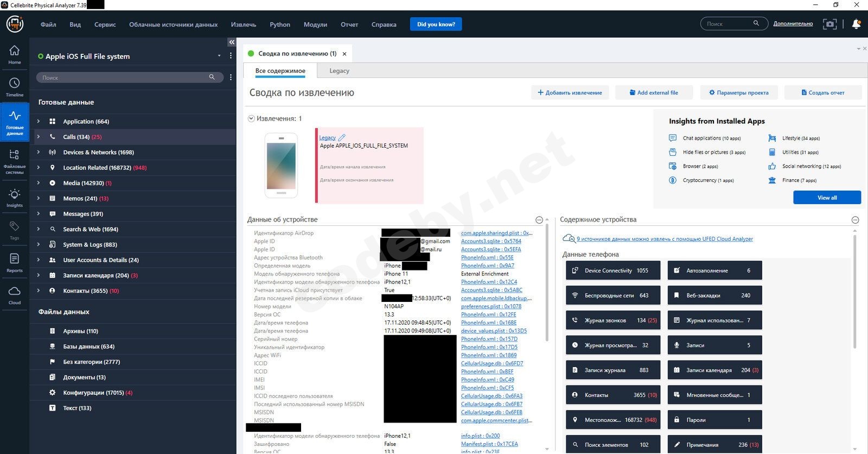
Task: Edit the Legacy extraction name pencil
Action: click(342, 137)
